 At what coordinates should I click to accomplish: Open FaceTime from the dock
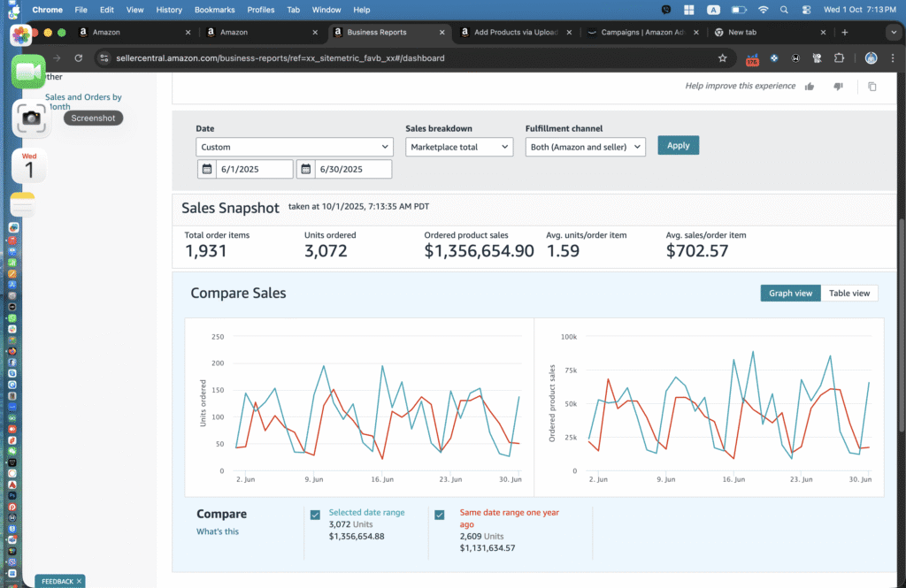28,73
